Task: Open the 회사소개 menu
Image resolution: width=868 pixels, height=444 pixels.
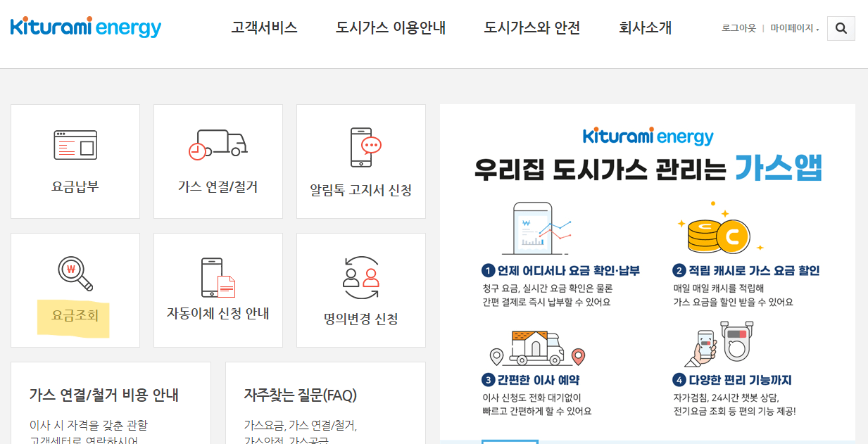Action: [644, 27]
